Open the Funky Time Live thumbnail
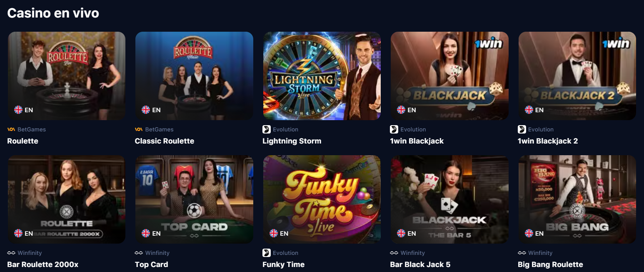This screenshot has width=644, height=272. coord(322,199)
